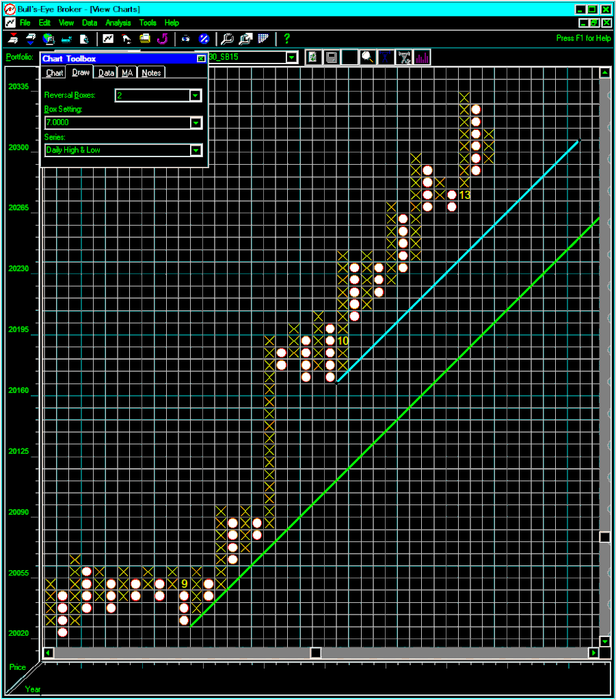
Task: Click the red pointer arrow tool icon
Action: (126, 39)
